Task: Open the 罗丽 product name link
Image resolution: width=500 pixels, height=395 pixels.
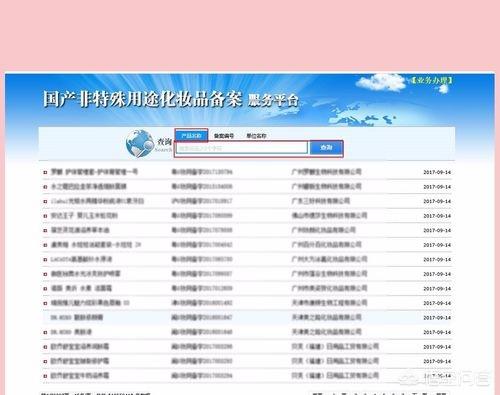Action: coord(94,172)
